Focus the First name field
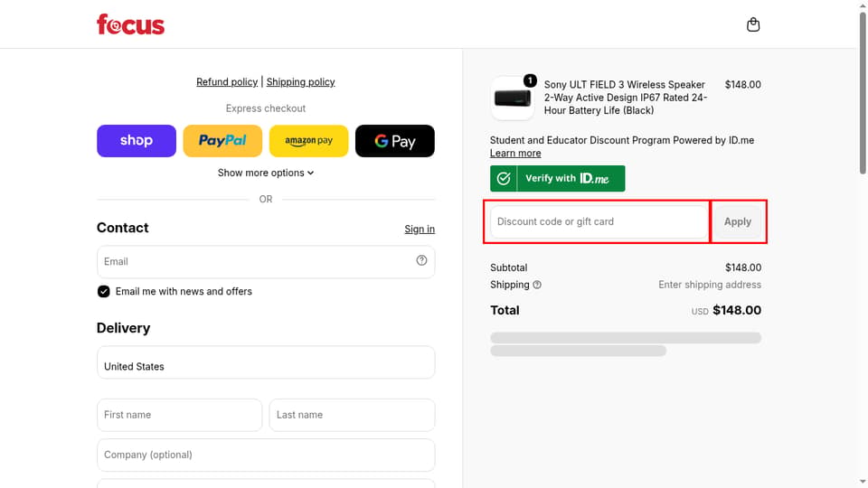 [x=179, y=415]
